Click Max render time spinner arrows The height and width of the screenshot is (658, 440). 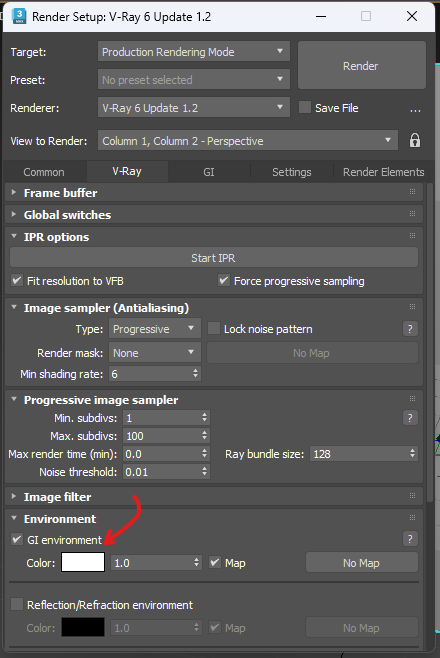tap(204, 454)
